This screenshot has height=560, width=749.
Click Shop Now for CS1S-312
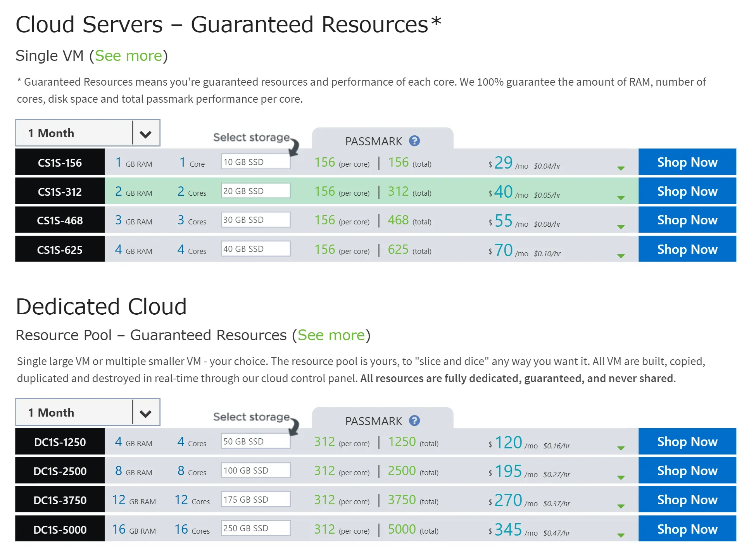687,191
